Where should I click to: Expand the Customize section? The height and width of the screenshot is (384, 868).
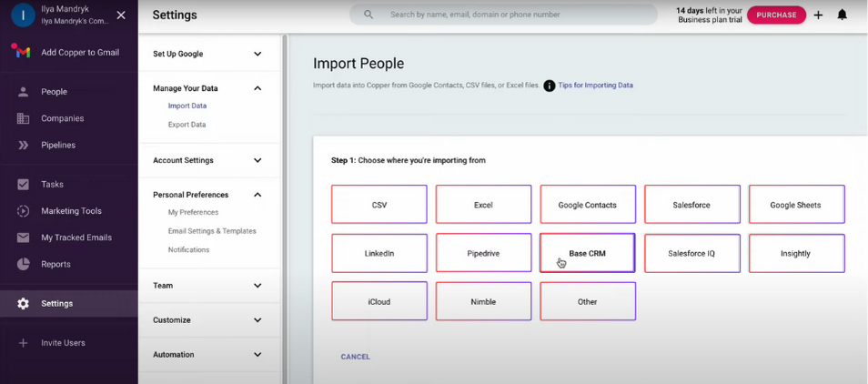257,319
